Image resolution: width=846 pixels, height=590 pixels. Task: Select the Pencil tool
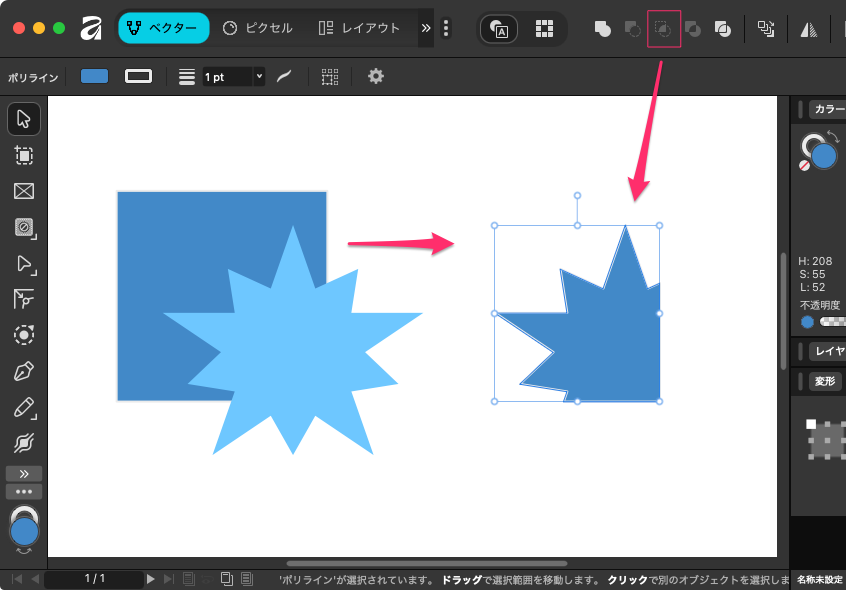24,407
